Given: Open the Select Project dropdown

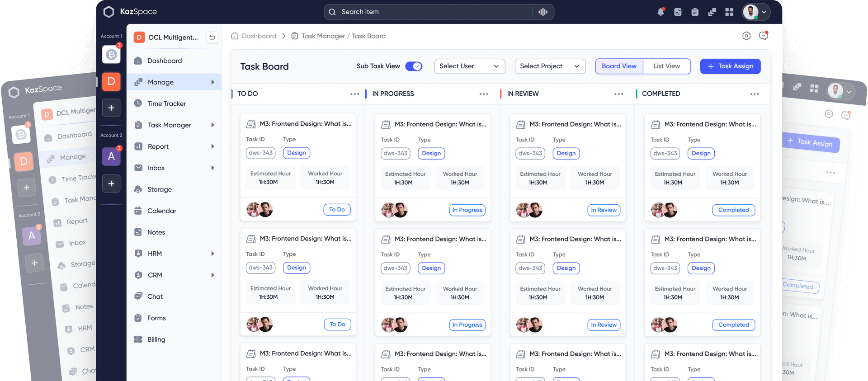Looking at the screenshot, I should (x=550, y=66).
